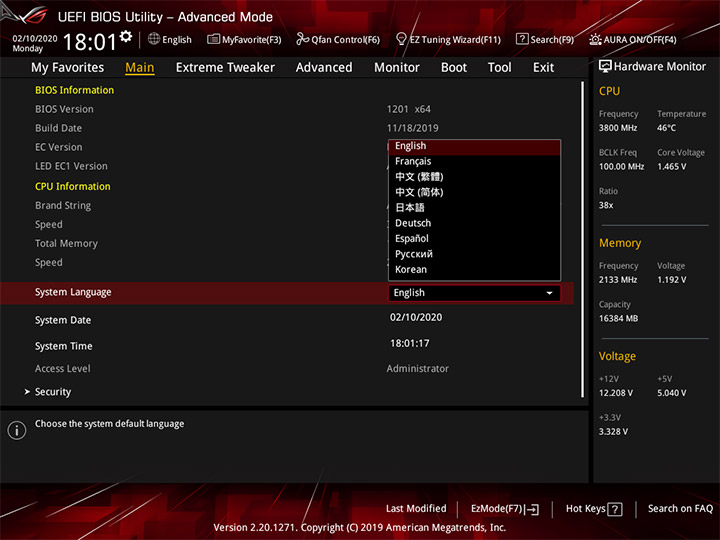
Task: Select the System Time label
Action: [x=63, y=346]
